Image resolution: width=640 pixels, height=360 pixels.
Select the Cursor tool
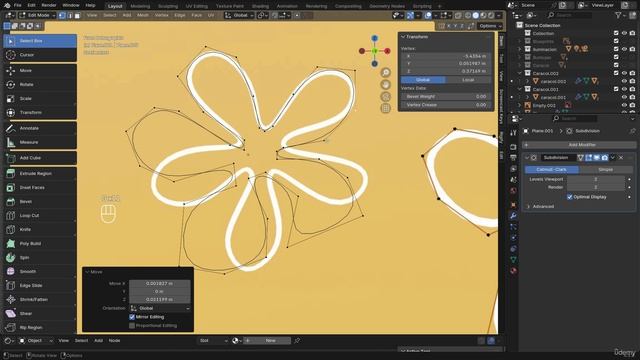40,55
